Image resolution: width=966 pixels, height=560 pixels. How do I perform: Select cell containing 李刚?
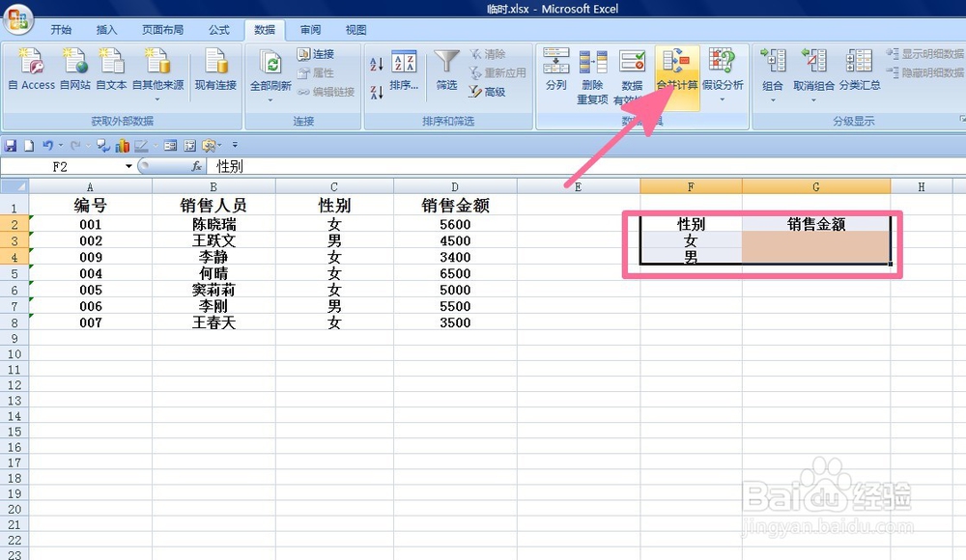click(x=213, y=306)
